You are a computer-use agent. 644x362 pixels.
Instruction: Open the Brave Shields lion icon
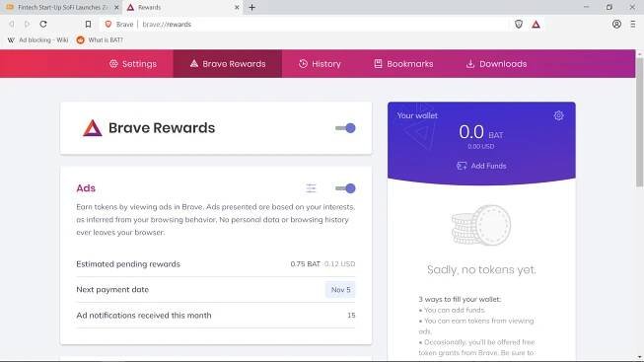(x=519, y=25)
